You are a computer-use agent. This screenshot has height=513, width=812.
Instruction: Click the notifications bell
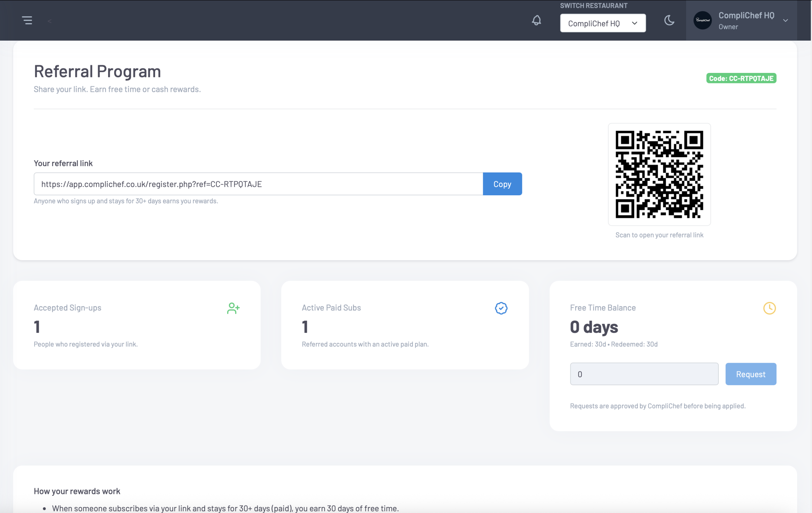(536, 20)
